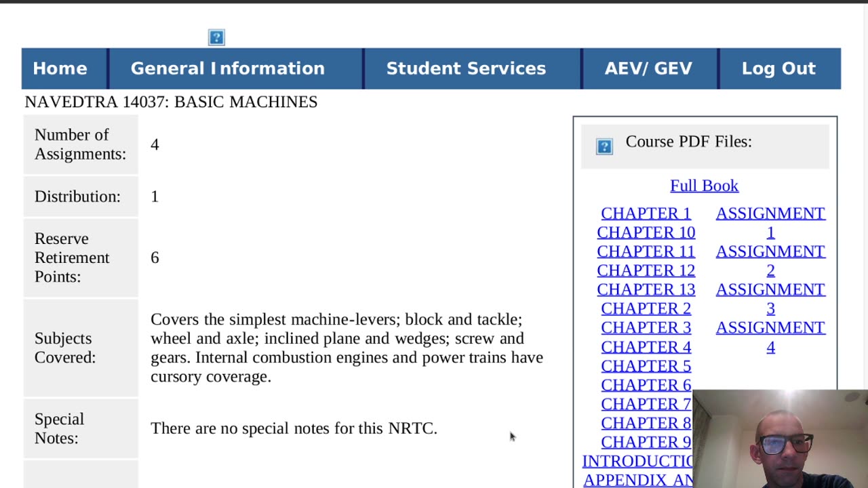This screenshot has height=488, width=868.
Task: Open the INTRODUCTION PDF link
Action: point(637,461)
